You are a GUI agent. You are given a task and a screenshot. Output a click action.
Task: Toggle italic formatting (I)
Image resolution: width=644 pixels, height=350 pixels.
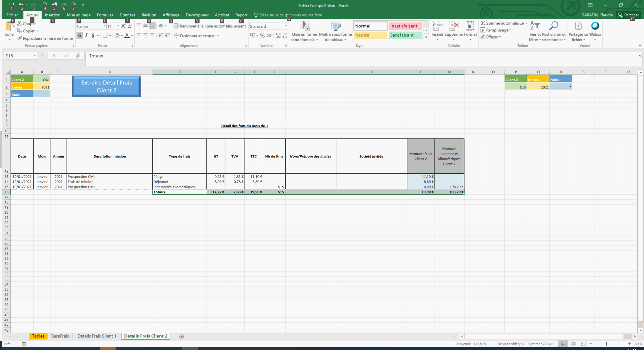[86, 35]
